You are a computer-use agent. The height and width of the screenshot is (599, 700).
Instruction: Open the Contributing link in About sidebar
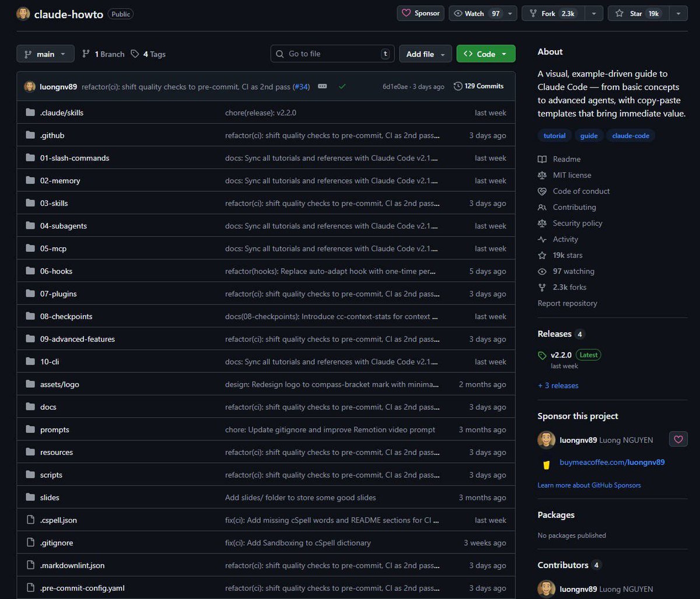coord(567,207)
